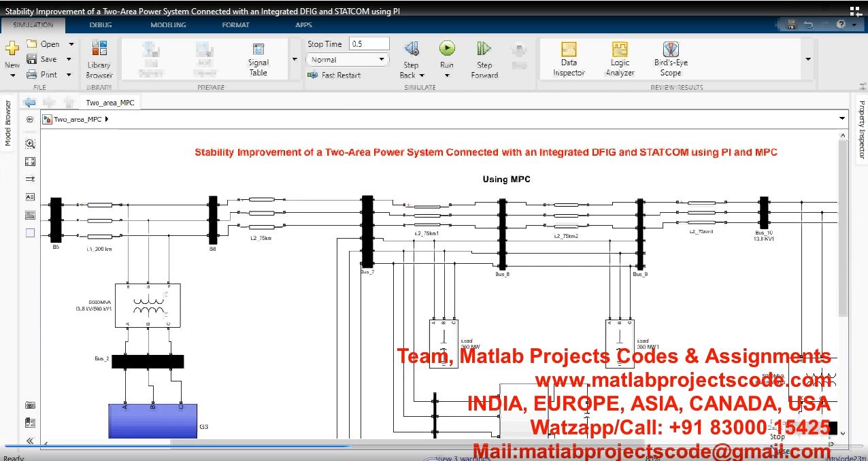Viewport: 868px width, 461px height.
Task: Toggle the Model Browser side panel
Action: point(8,123)
